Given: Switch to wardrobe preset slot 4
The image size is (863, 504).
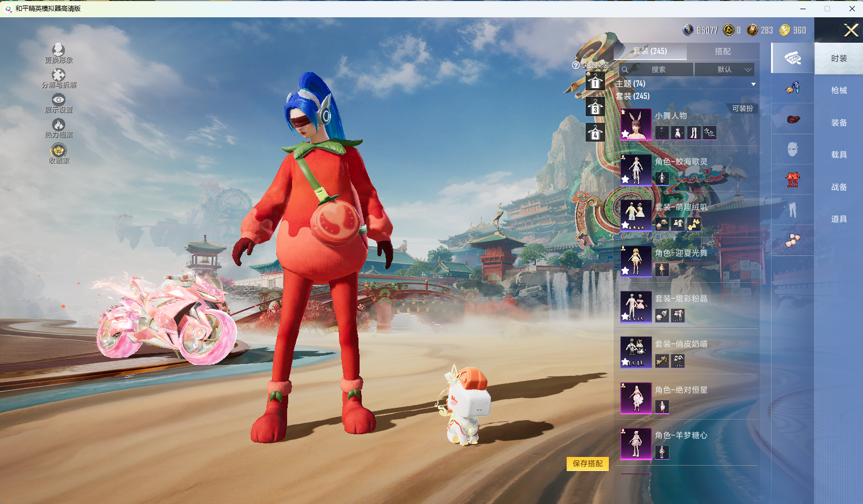Looking at the screenshot, I should coord(595,133).
